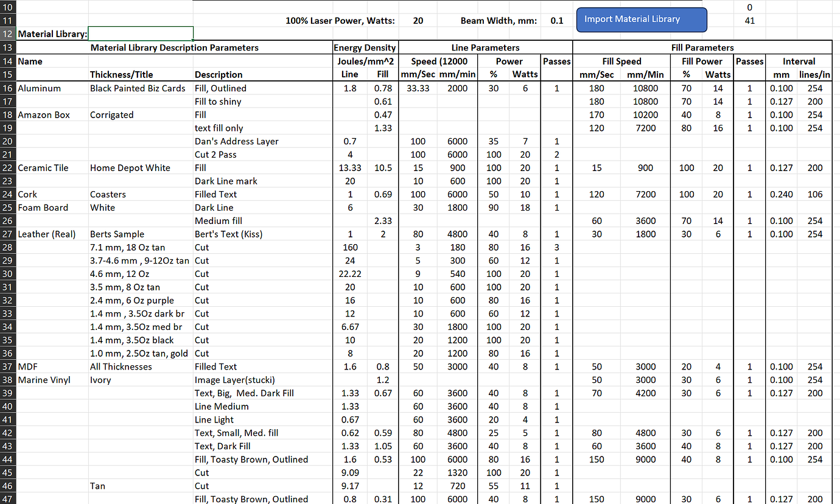Image resolution: width=840 pixels, height=504 pixels.
Task: Click the 100% Laser Power value 20
Action: 418,20
